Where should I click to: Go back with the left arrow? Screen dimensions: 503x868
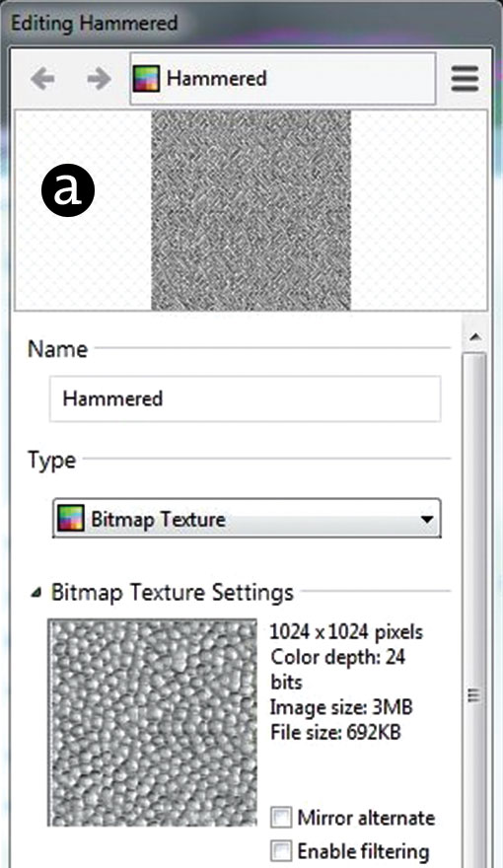tap(42, 79)
